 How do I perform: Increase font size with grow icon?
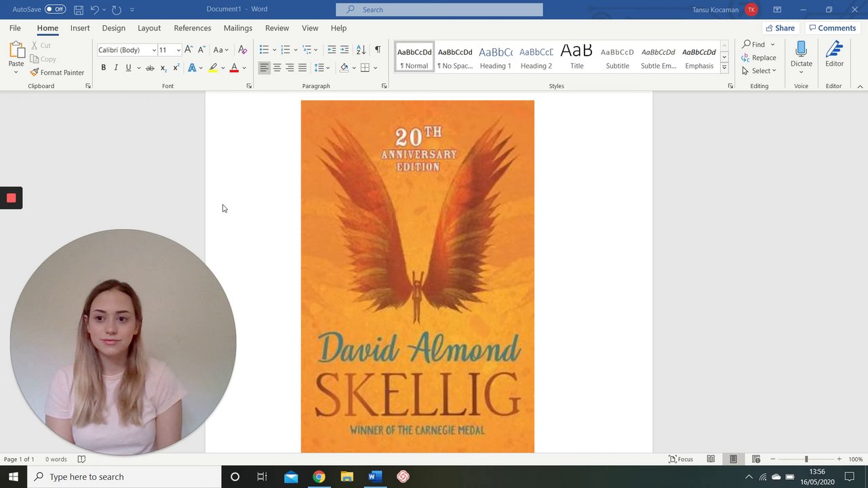click(189, 49)
